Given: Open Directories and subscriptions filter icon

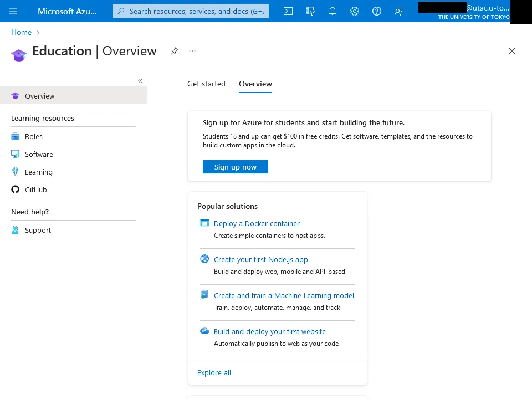Looking at the screenshot, I should (310, 11).
